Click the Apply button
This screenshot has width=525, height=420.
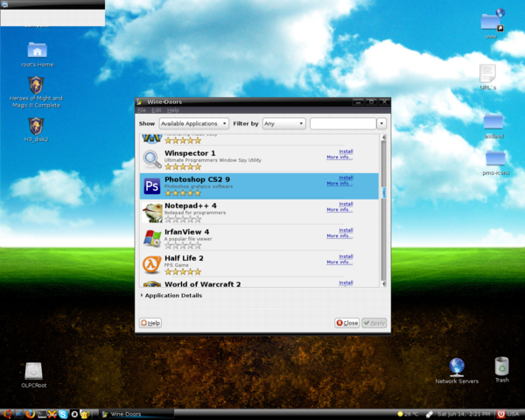coord(374,323)
